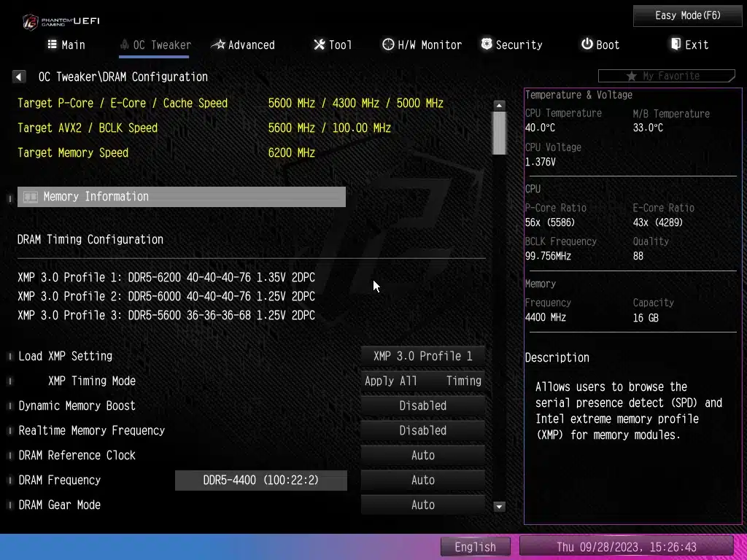Open DRAM Gear Mode Auto dropdown
This screenshot has width=747, height=560.
click(422, 505)
